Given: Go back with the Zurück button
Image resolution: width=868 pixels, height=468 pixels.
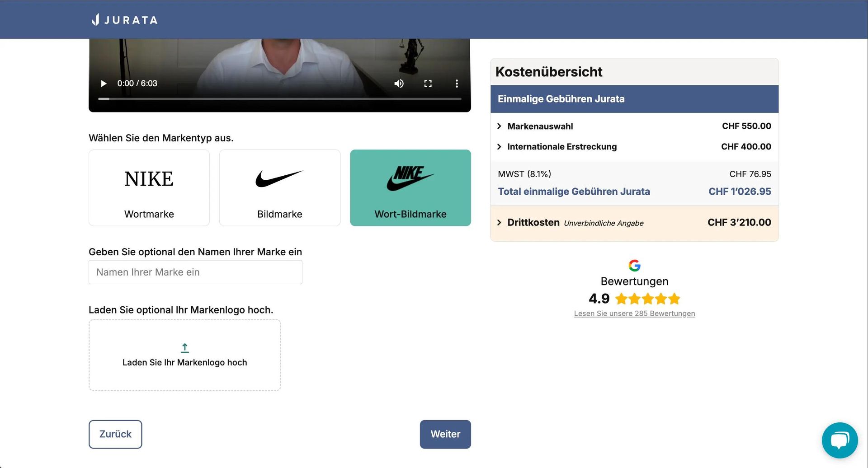Looking at the screenshot, I should point(115,434).
